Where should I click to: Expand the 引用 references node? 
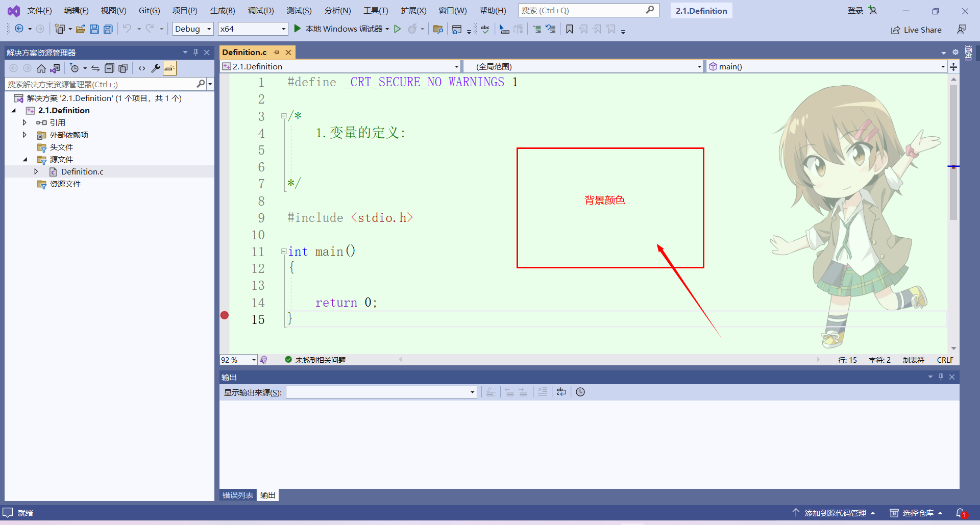pos(24,122)
